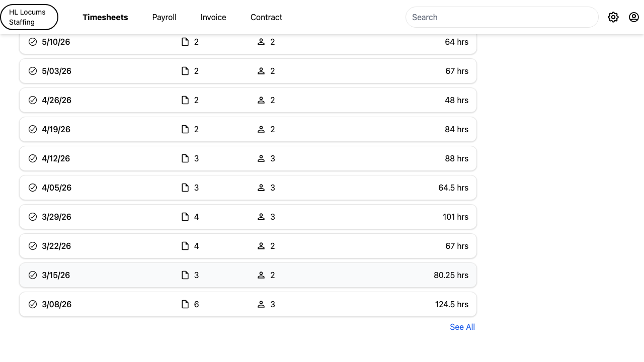Click the 64 hrs total
Image resolution: width=644 pixels, height=362 pixels.
[457, 42]
